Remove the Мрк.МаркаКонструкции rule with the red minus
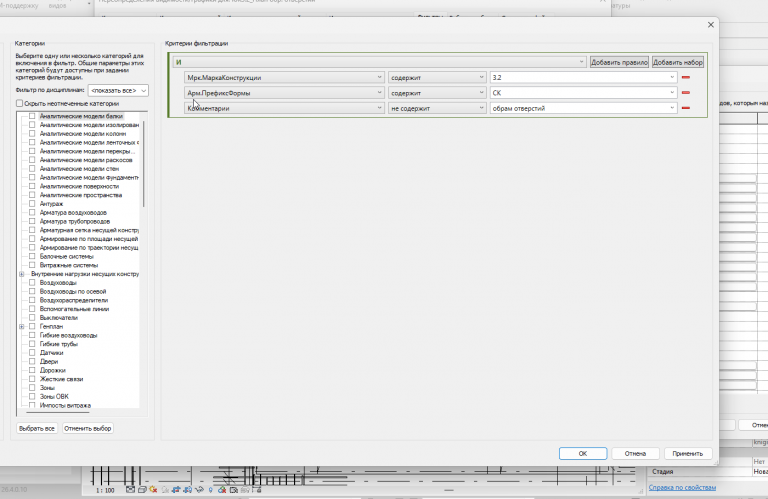768x499 pixels. (x=686, y=77)
